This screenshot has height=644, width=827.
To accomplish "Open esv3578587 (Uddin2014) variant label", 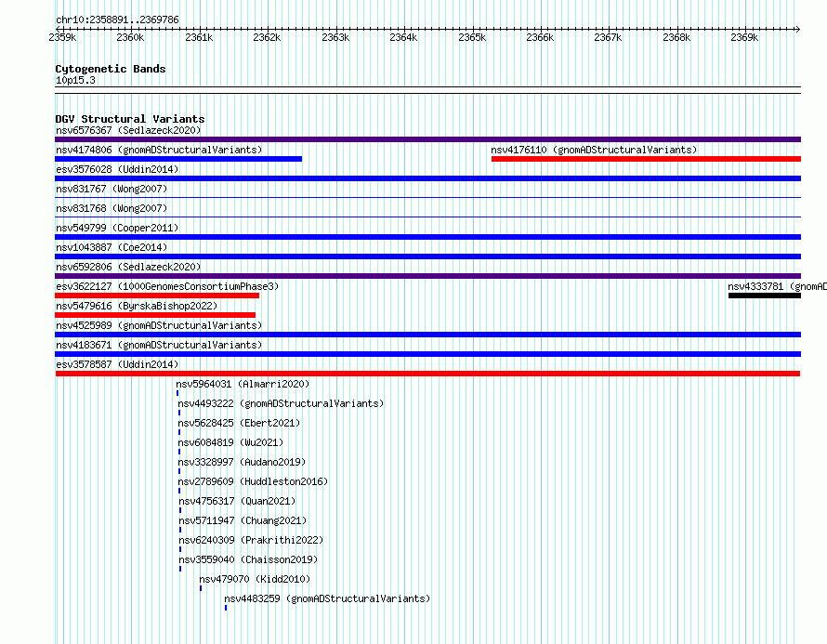I will (x=117, y=364).
